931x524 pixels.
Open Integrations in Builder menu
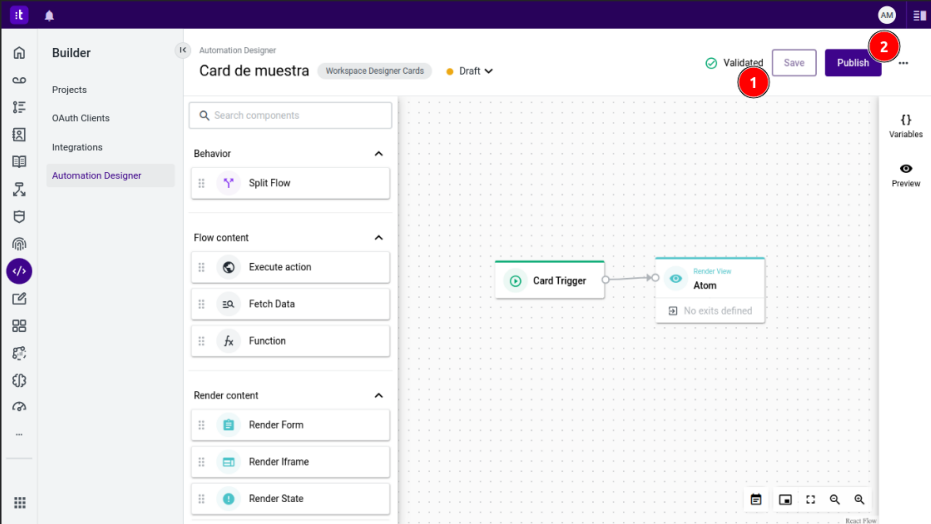pyautogui.click(x=77, y=147)
